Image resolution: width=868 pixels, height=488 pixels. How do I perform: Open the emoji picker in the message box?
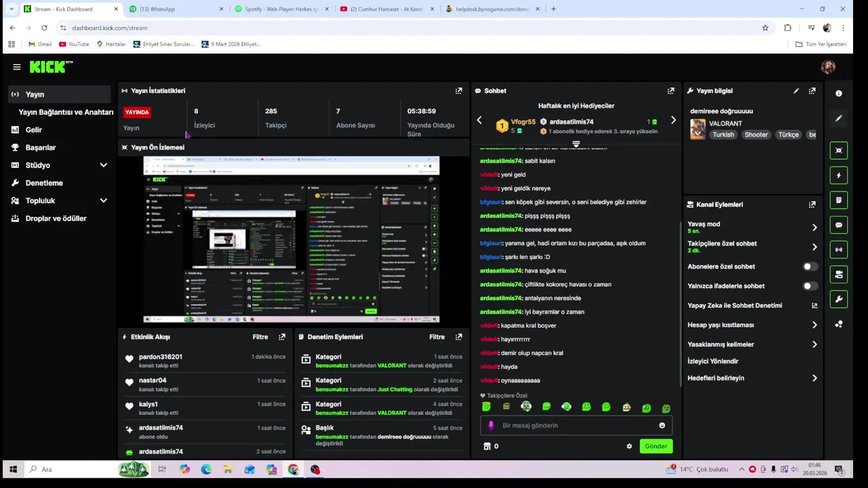click(662, 426)
